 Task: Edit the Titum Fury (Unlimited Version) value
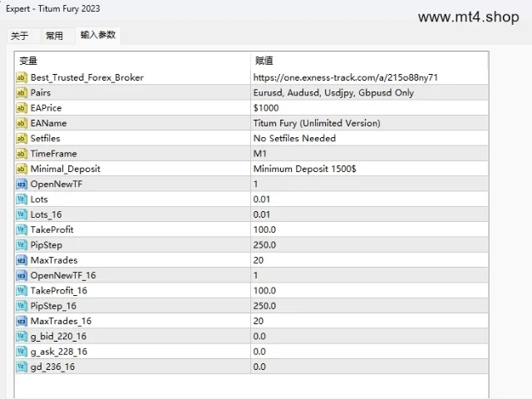click(369, 123)
